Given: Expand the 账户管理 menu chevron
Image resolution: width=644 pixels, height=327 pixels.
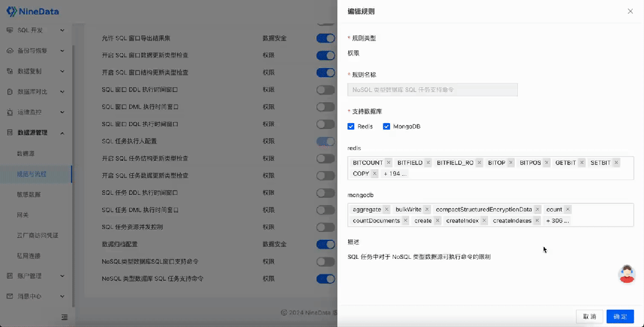Looking at the screenshot, I should tap(62, 276).
